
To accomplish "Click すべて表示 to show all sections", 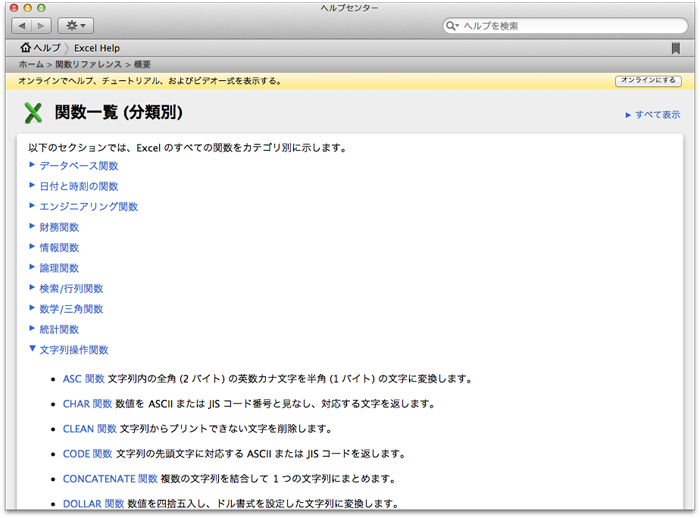I will [653, 115].
